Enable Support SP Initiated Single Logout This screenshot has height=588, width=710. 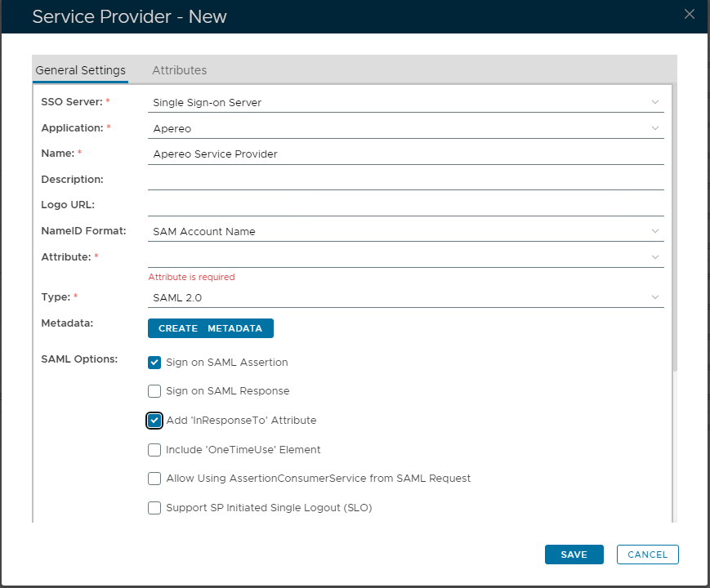(x=154, y=508)
